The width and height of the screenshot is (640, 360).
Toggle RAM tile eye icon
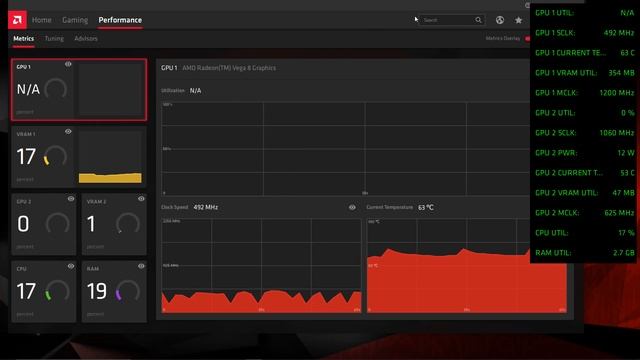point(141,266)
